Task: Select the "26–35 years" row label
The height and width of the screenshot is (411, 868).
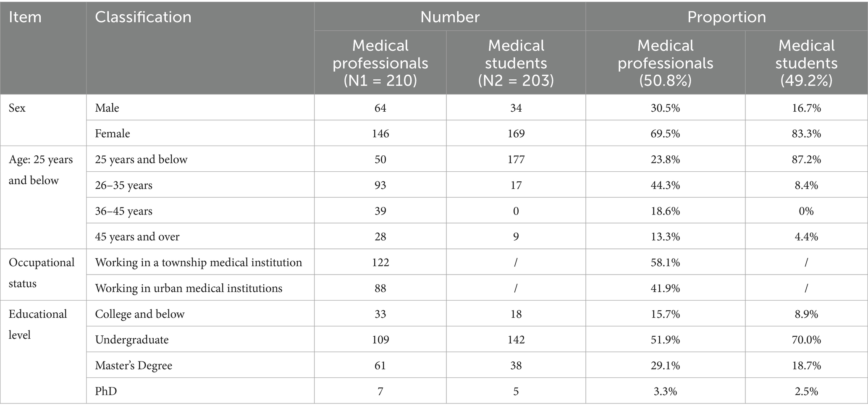Action: click(x=123, y=185)
